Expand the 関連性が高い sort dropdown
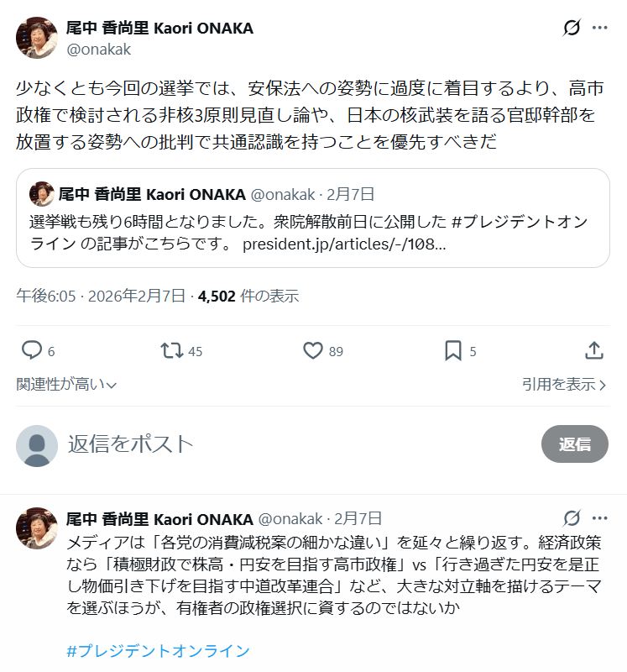Screen dimensions: 627x672 point(66,384)
